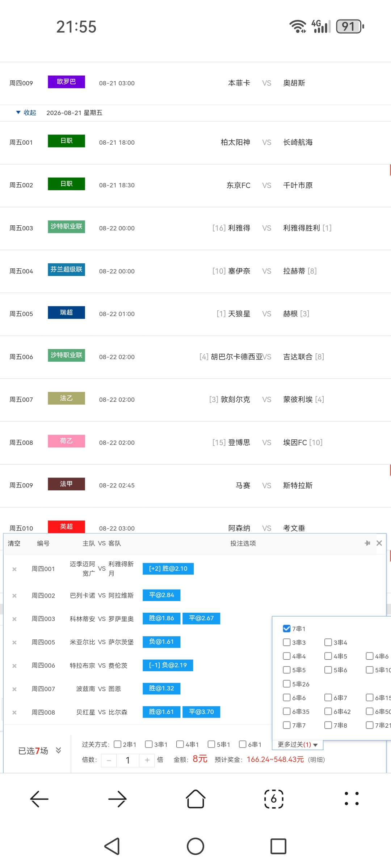This screenshot has width=391, height=868.
Task: Remove the 周四003 bet row
Action: click(x=14, y=619)
